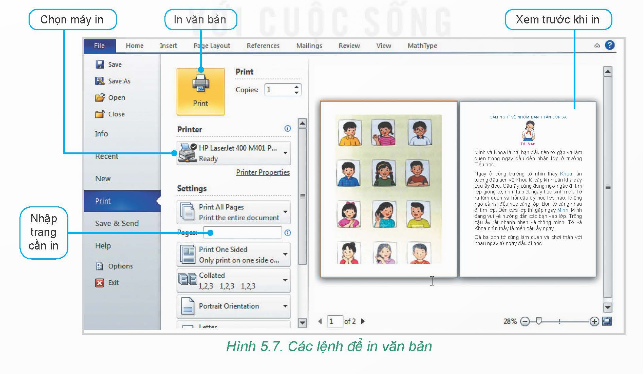
Task: Open the Print All Pages dropdown
Action: [234, 212]
